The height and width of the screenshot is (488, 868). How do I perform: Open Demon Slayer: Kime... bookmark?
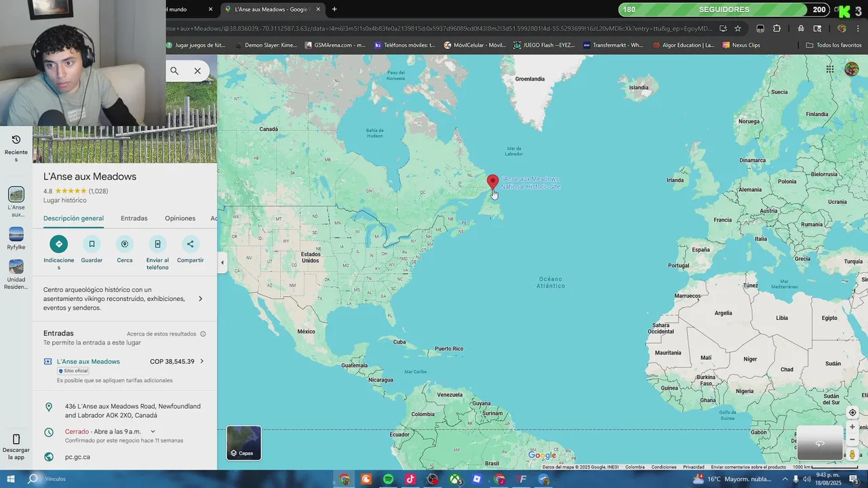[x=266, y=45]
